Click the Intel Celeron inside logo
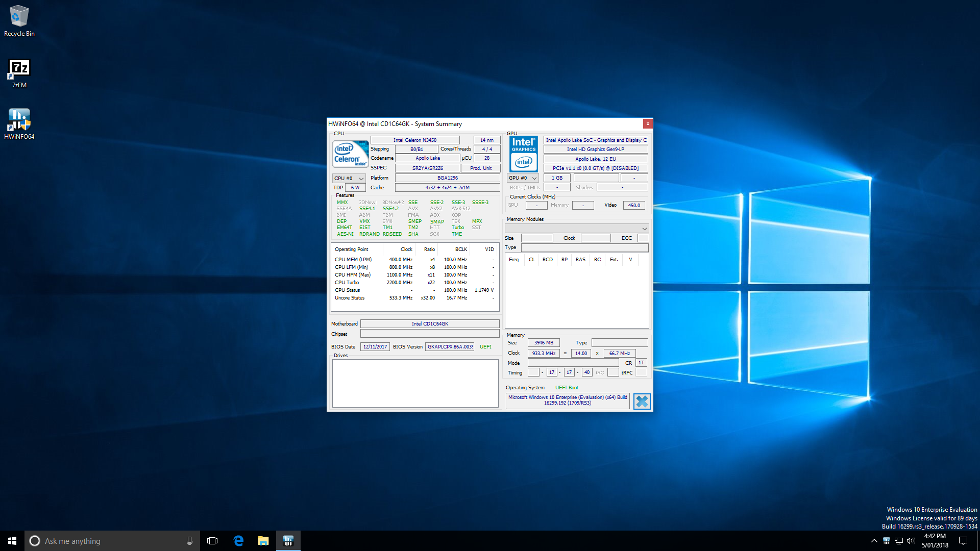This screenshot has height=551, width=980. point(350,154)
